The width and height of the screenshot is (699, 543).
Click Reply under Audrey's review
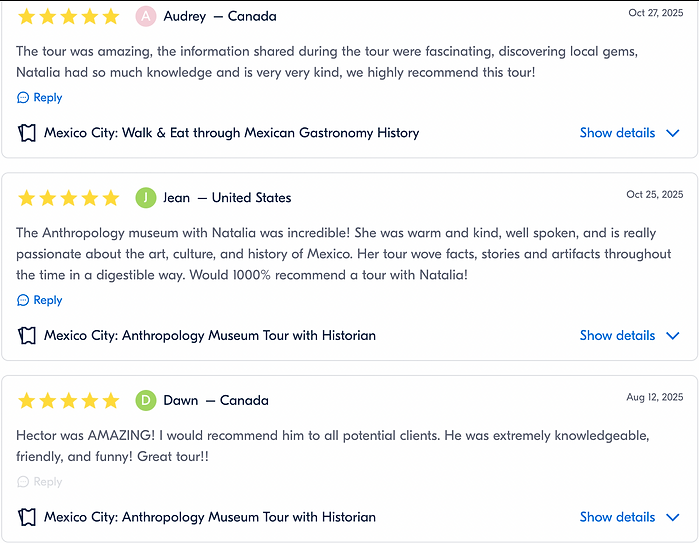point(48,98)
